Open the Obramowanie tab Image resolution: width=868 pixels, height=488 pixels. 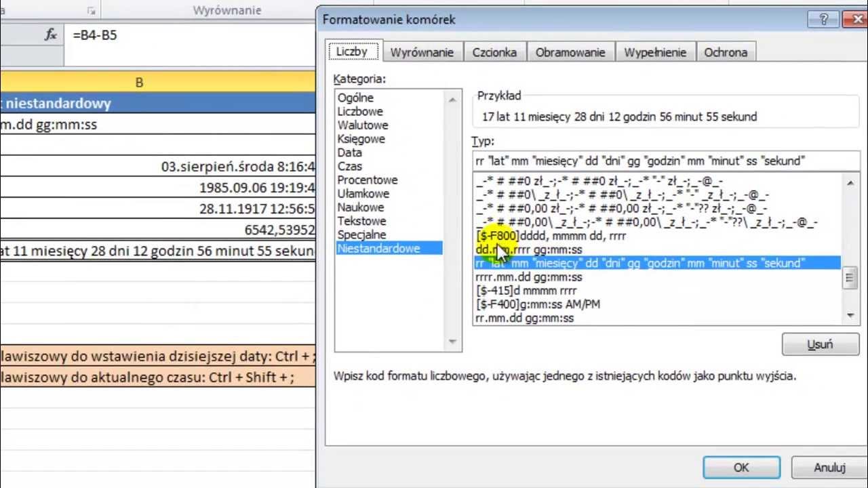(570, 52)
